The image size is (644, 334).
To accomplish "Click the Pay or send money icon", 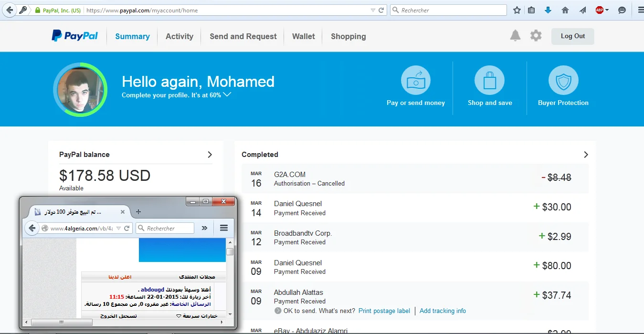I will [x=416, y=80].
